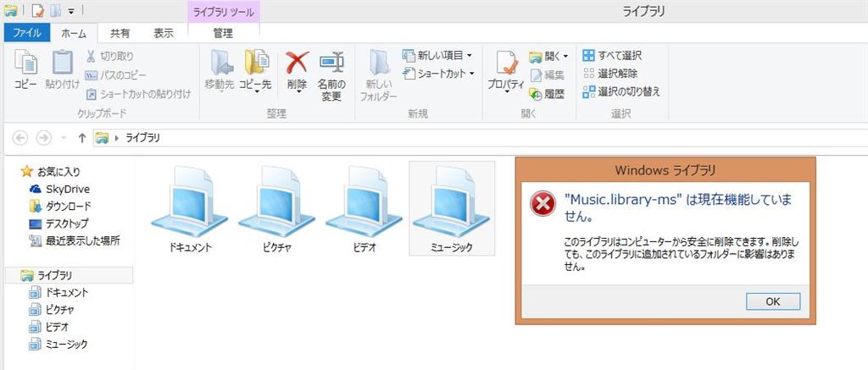Select ミュージック under ライブラリ tree
This screenshot has width=868, height=370.
58,344
